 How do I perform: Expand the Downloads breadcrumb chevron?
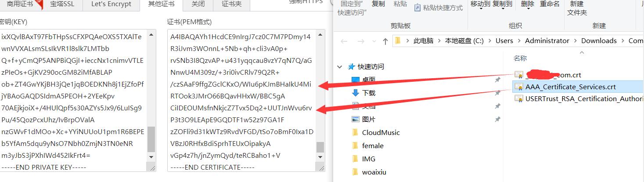point(622,41)
